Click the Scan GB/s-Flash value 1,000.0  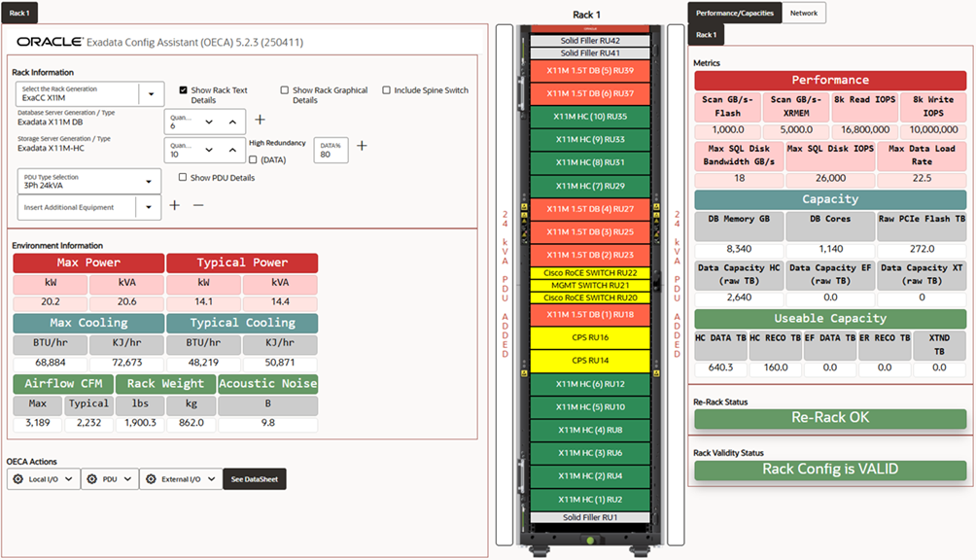click(728, 130)
